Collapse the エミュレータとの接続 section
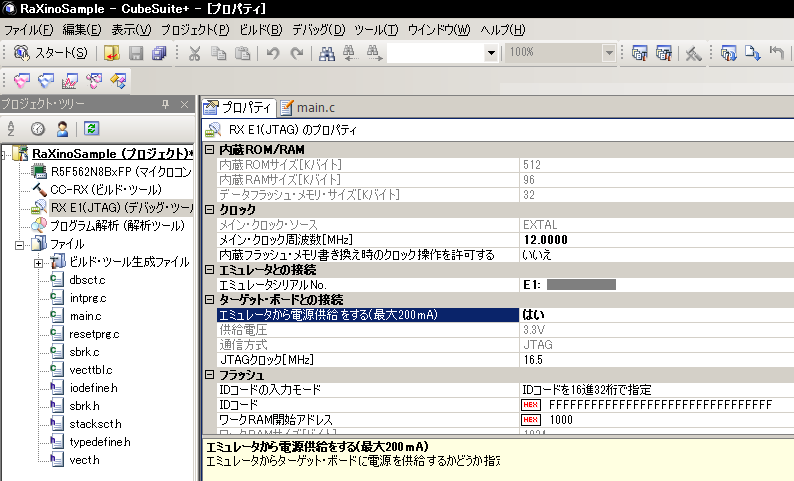Screen dimensions: 794x481 click(209, 269)
